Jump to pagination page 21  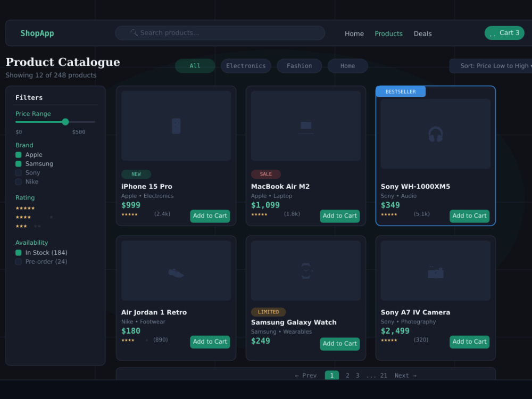click(384, 375)
